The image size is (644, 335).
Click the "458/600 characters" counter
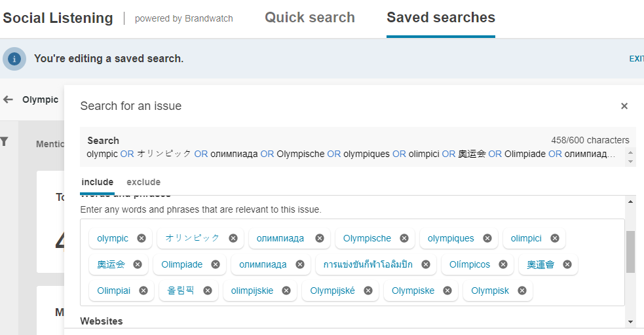[x=590, y=140]
